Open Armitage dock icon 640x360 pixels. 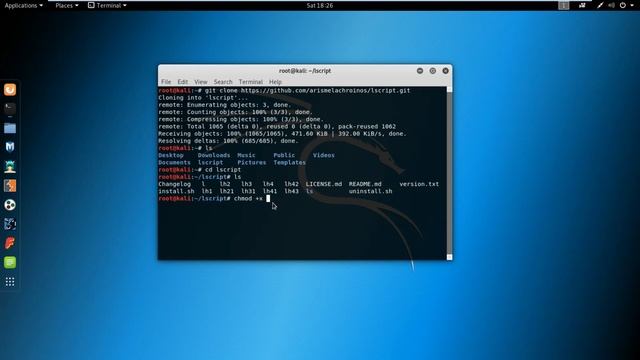click(x=10, y=167)
